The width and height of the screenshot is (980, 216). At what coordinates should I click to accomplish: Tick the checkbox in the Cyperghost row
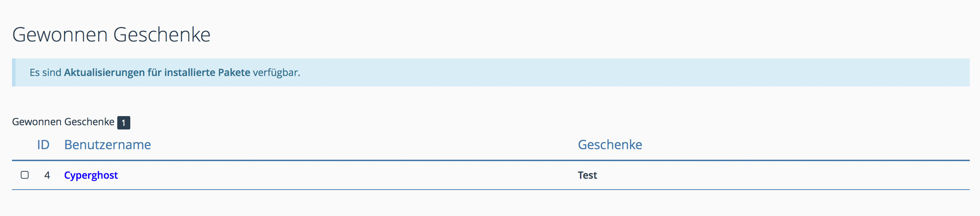click(x=25, y=175)
